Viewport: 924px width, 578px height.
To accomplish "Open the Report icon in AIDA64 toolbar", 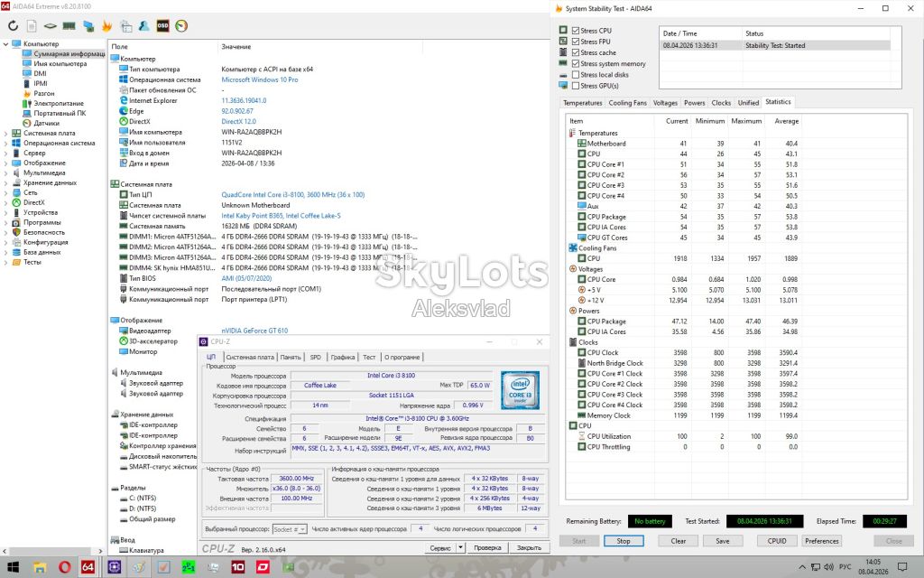I will pyautogui.click(x=32, y=26).
